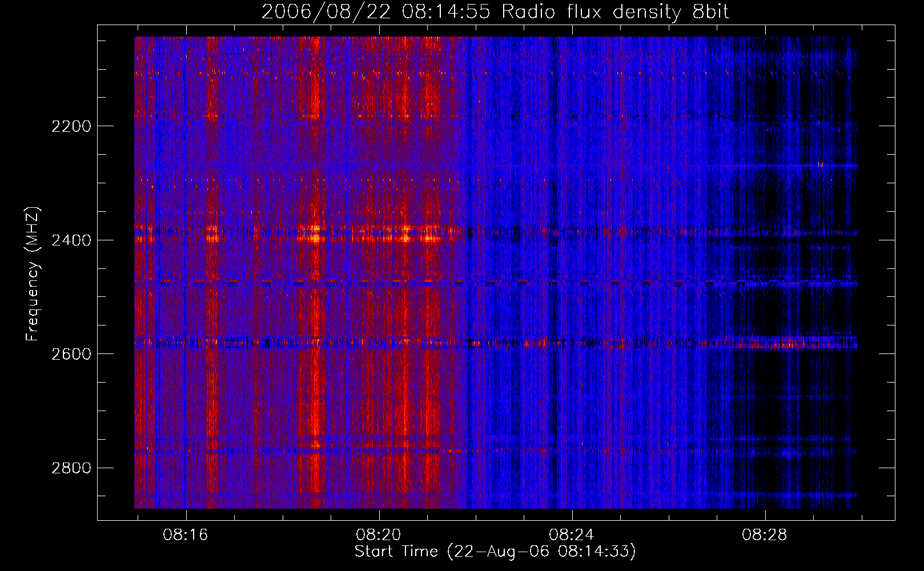Click the 08:20 time axis label
This screenshot has width=924, height=571.
(x=379, y=535)
